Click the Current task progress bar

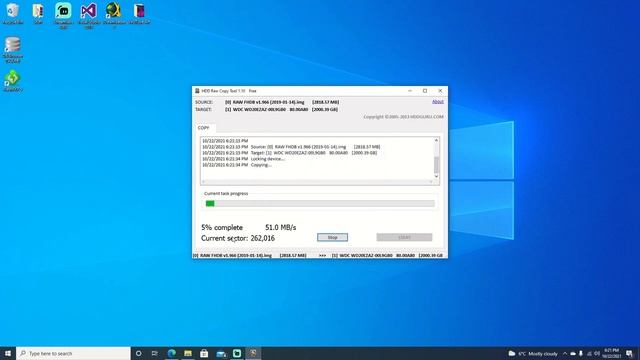(320, 203)
